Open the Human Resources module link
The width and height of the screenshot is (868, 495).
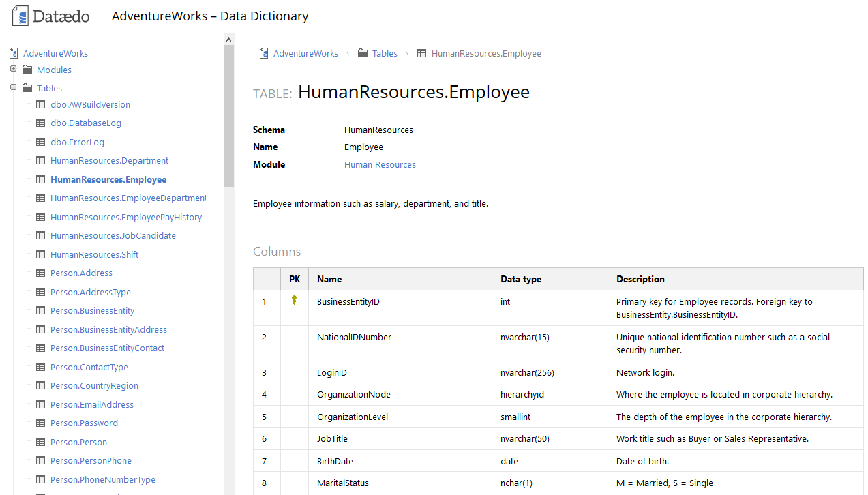pos(380,164)
